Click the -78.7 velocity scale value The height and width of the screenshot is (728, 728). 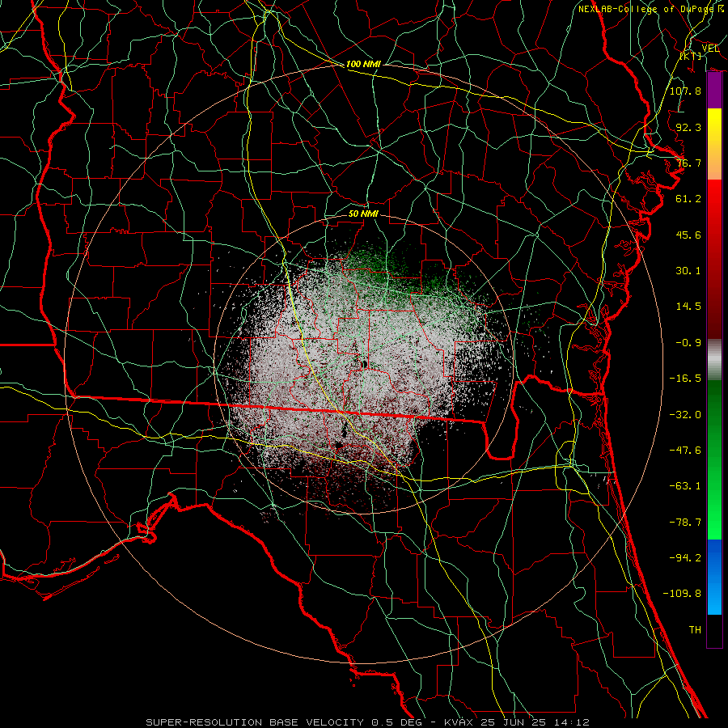[685, 523]
